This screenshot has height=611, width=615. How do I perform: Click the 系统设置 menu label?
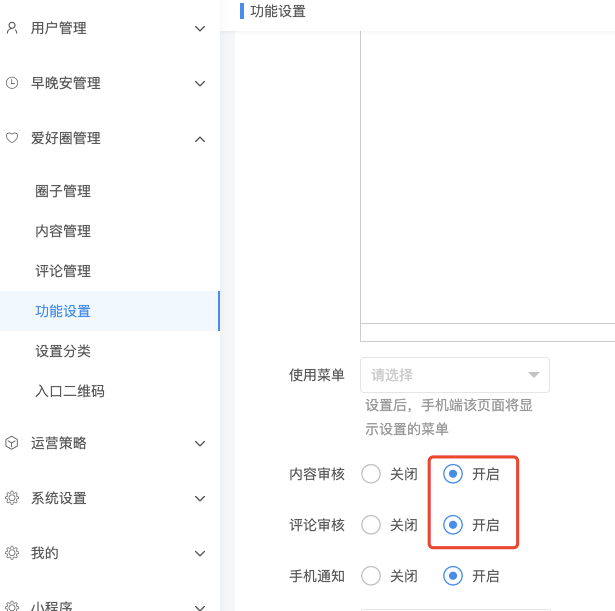pos(59,498)
